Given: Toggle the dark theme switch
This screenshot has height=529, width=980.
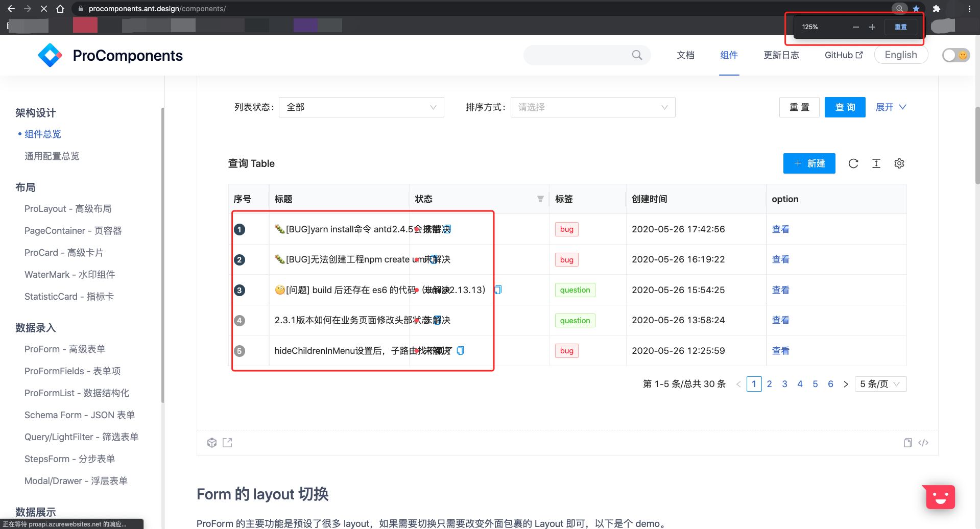Looking at the screenshot, I should coord(955,55).
